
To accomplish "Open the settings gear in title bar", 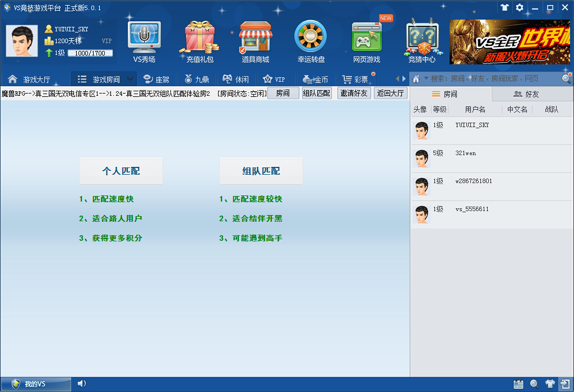I will point(520,7).
